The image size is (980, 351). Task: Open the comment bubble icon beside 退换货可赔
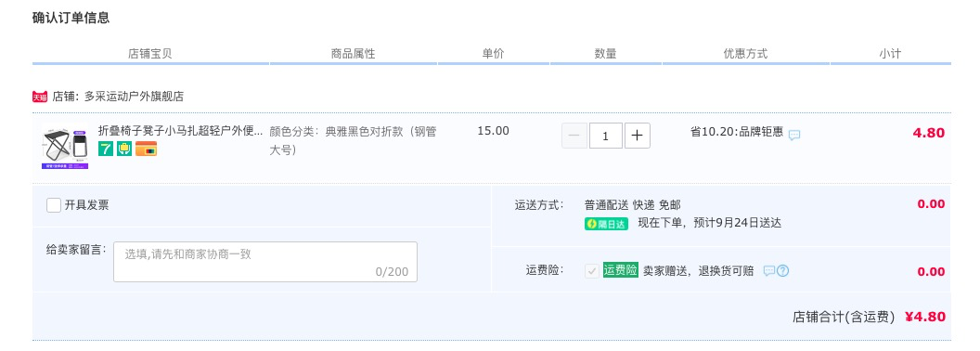point(769,271)
